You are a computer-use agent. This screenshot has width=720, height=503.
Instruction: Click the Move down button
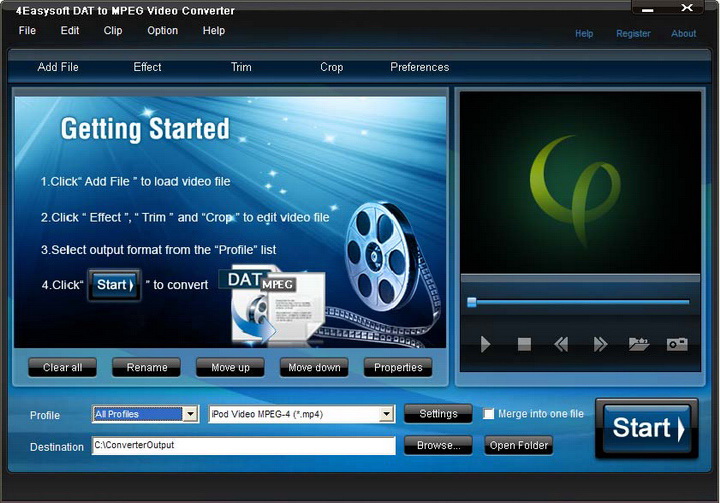(314, 367)
